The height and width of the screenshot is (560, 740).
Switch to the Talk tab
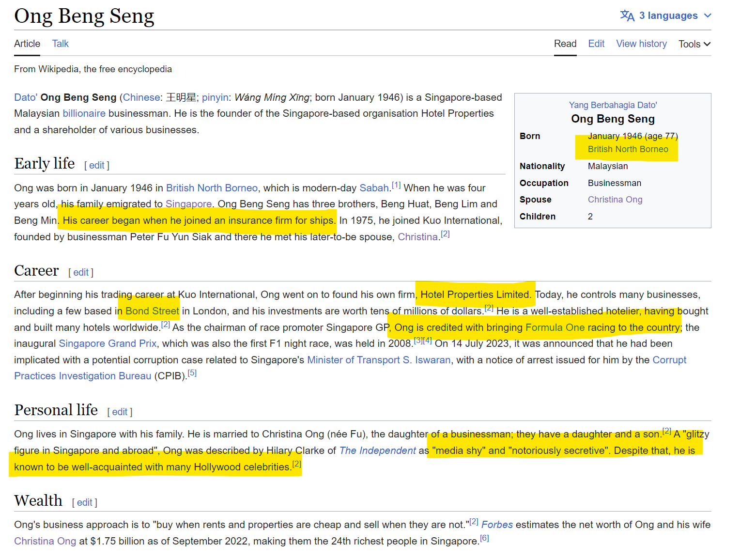point(61,44)
